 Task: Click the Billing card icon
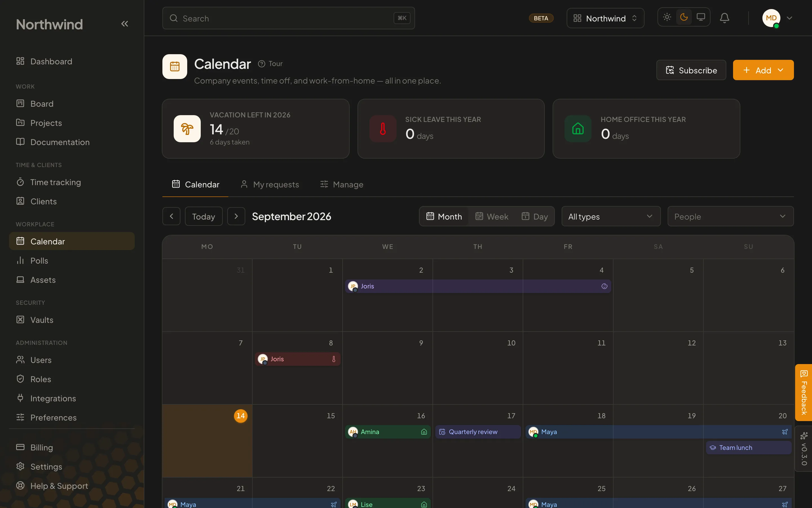21,447
